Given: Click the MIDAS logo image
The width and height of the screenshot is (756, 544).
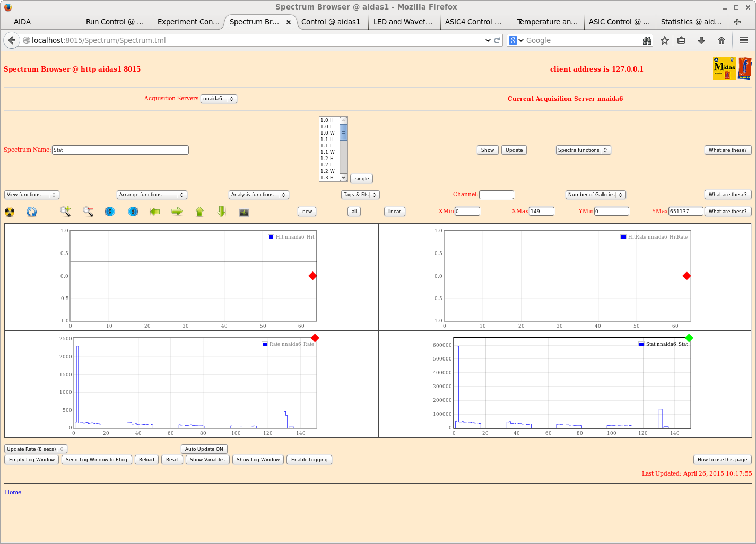Looking at the screenshot, I should tap(724, 68).
